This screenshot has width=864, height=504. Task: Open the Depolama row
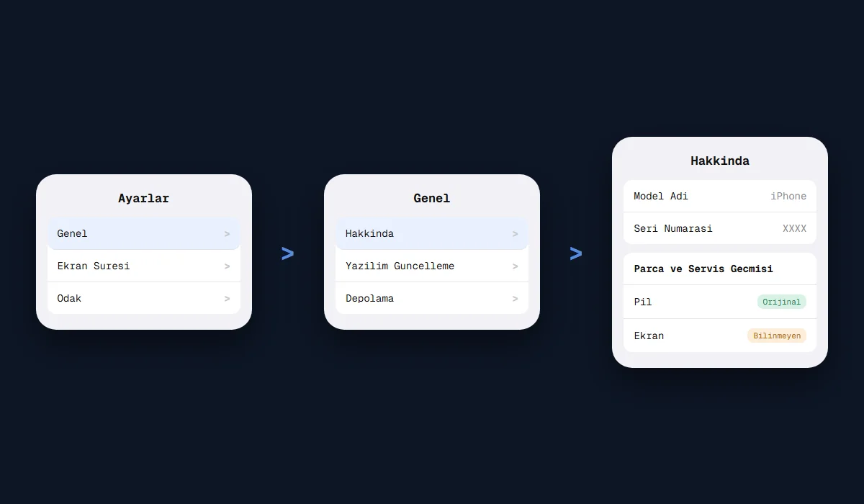point(432,298)
